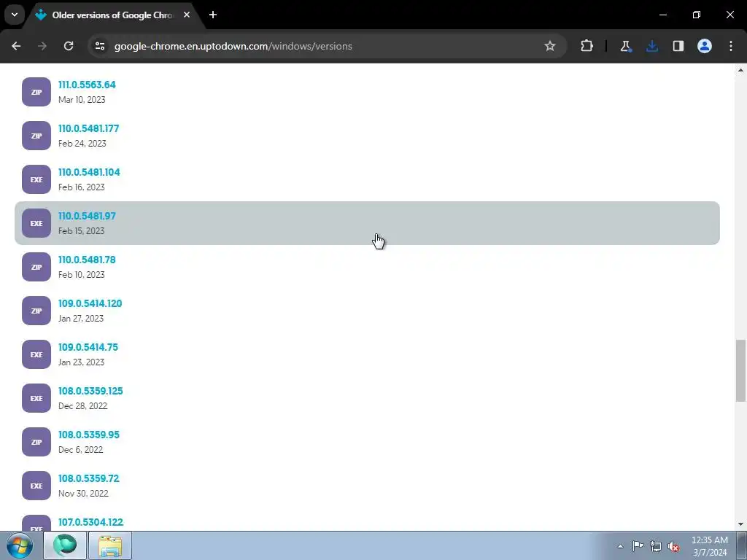Open a new tab with plus button

pyautogui.click(x=213, y=15)
